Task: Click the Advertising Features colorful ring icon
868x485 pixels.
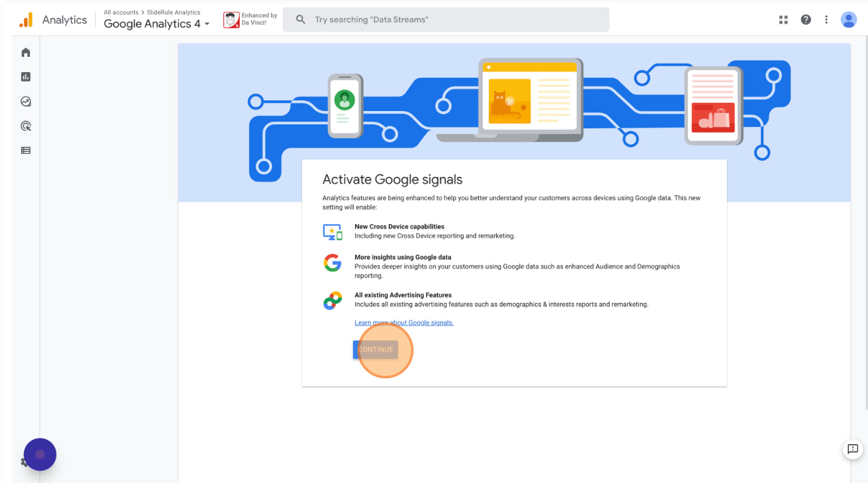Action: 333,301
